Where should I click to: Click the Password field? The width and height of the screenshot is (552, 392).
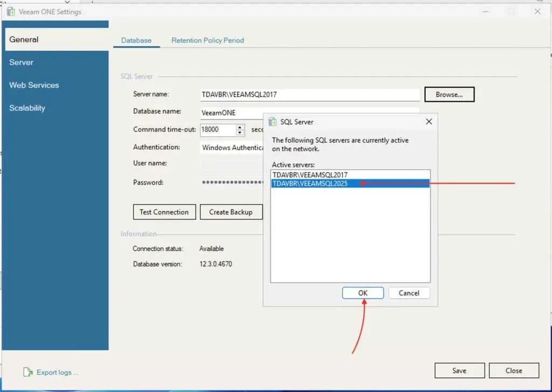pos(232,182)
